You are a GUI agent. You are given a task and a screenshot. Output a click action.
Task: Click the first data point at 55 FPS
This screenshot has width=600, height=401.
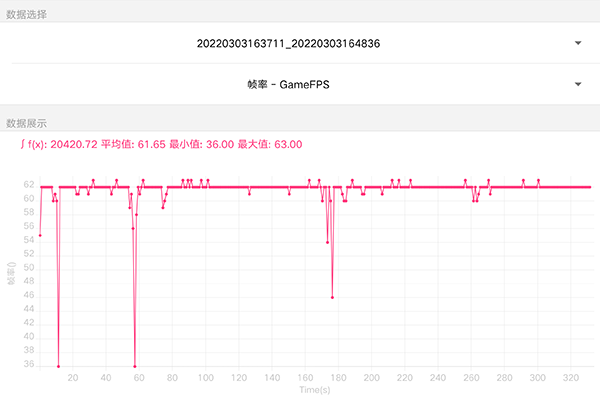coord(40,235)
